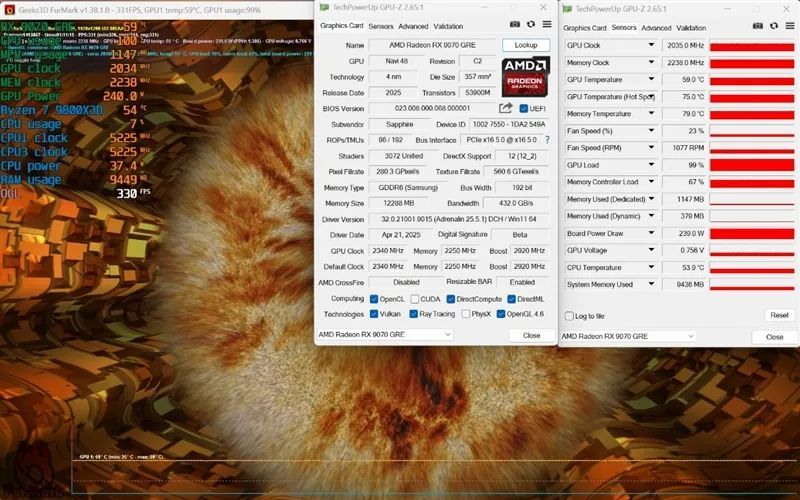
Task: Click the refresh icon in left GPU-Z window
Action: tap(531, 24)
